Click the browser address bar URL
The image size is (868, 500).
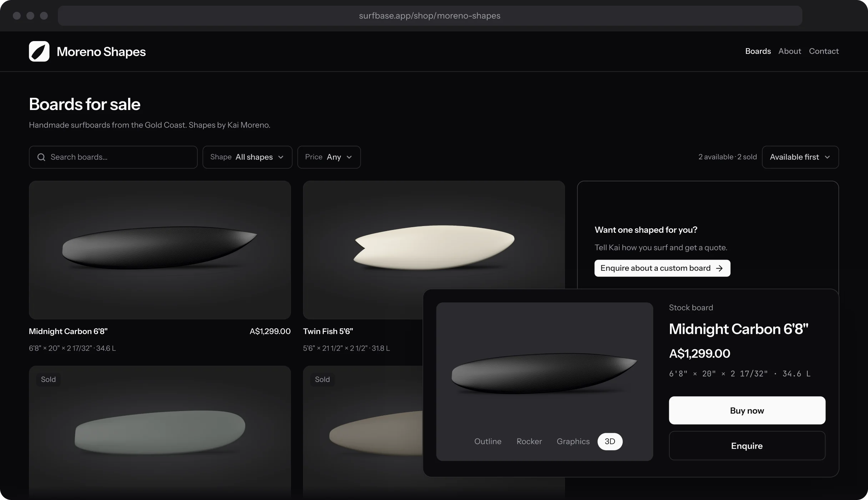(430, 16)
